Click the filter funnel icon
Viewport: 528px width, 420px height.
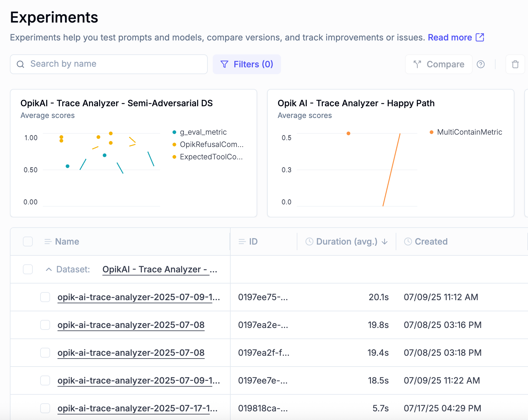coord(224,64)
